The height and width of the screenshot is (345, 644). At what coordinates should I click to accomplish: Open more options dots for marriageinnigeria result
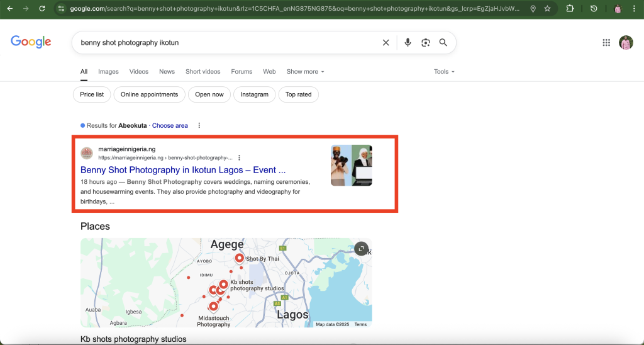point(239,157)
